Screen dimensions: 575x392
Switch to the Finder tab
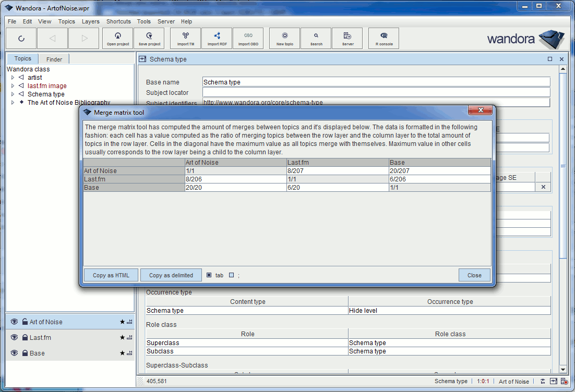click(54, 59)
